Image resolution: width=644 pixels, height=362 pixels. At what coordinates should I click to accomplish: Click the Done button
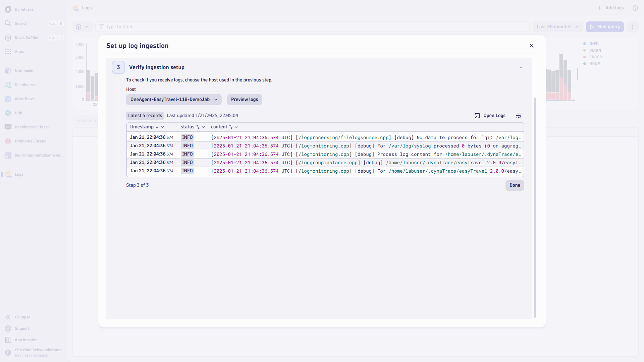[x=515, y=185]
